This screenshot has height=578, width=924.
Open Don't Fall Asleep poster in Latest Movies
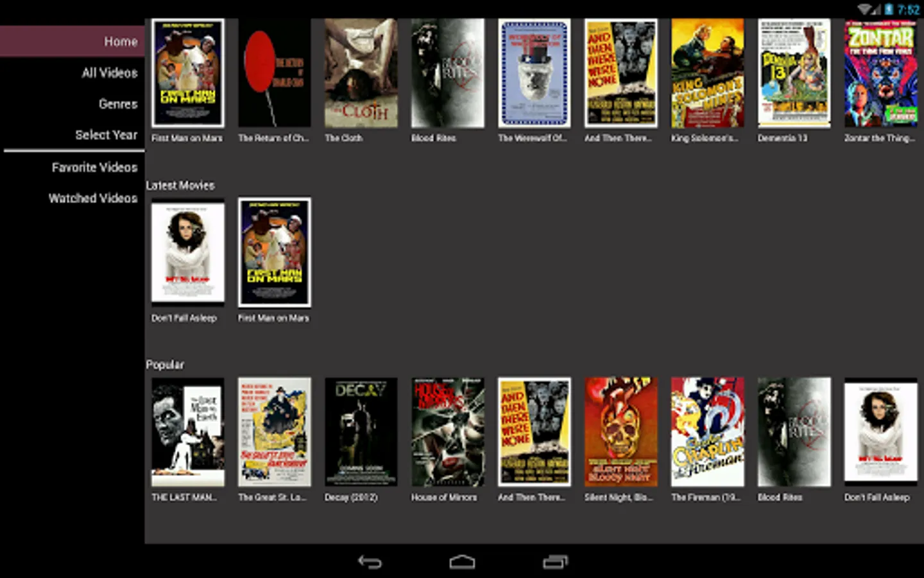(188, 252)
